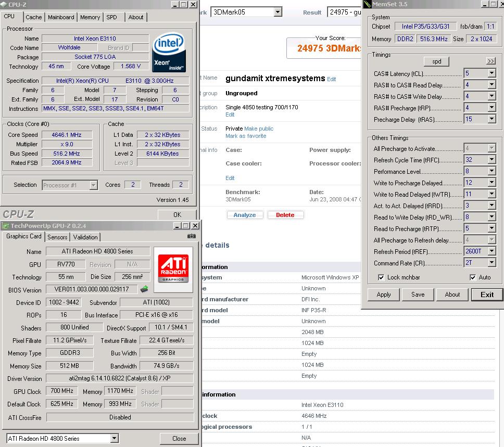Click the Result selection field showing 24975
Viewport: 504px width, 447px height.
click(345, 12)
